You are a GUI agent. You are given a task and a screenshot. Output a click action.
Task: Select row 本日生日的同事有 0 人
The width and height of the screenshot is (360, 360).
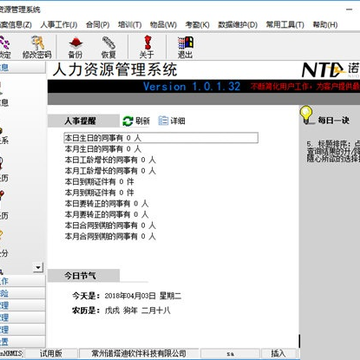(x=161, y=138)
